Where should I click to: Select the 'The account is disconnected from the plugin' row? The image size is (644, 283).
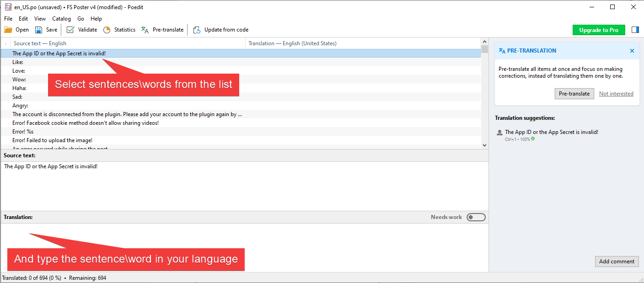(x=241, y=114)
